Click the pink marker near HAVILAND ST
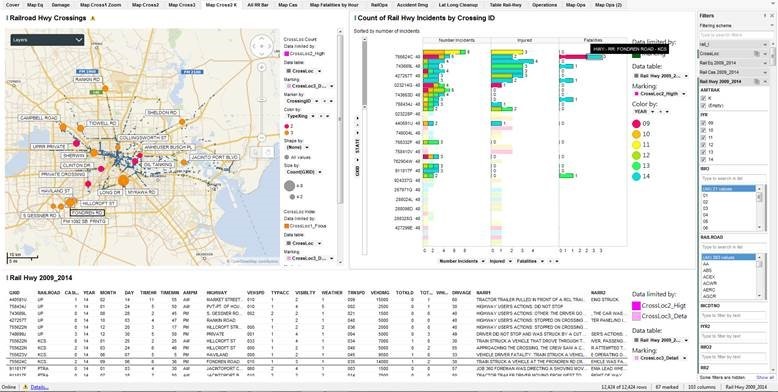The image size is (778, 392). point(88,184)
